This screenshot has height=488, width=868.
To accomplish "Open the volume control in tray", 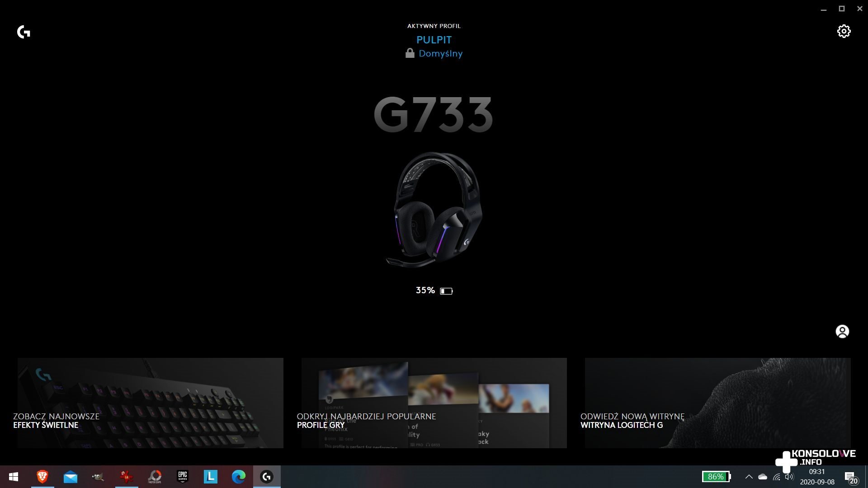I will [789, 477].
